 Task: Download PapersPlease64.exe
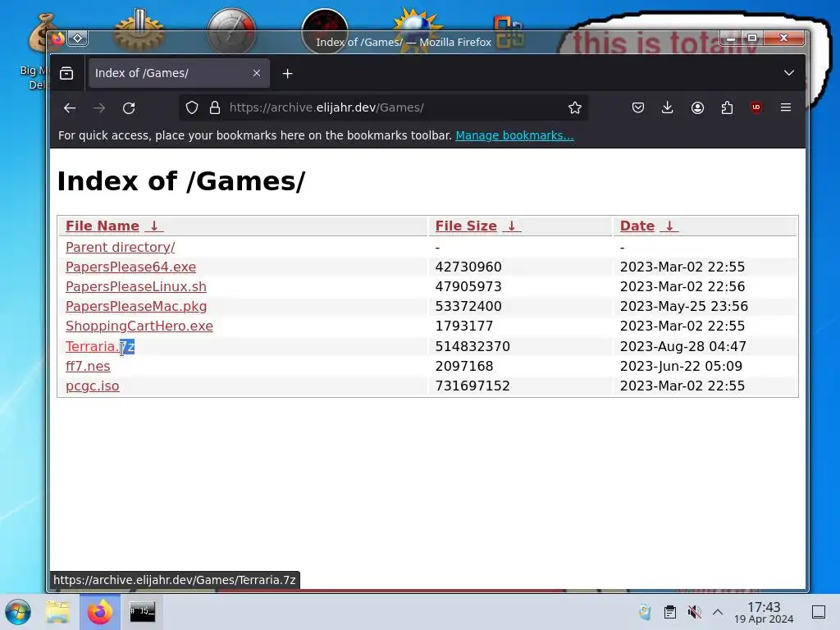(x=130, y=267)
